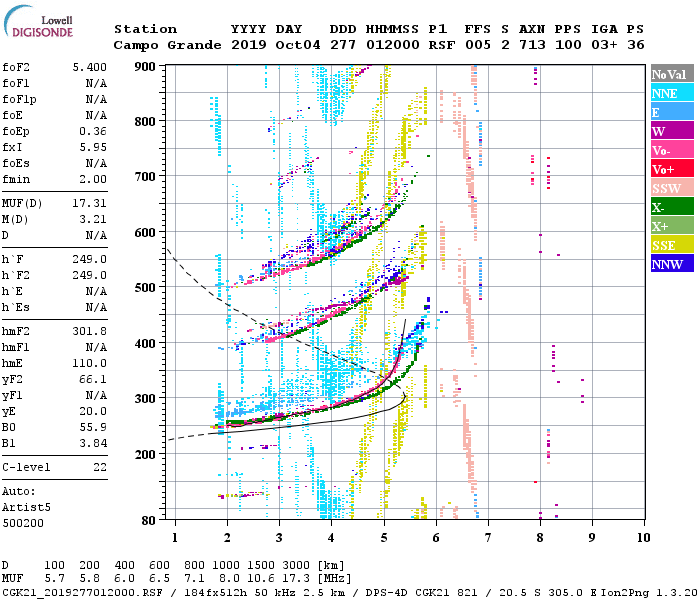Click the 600 km y-axis label

[145, 233]
